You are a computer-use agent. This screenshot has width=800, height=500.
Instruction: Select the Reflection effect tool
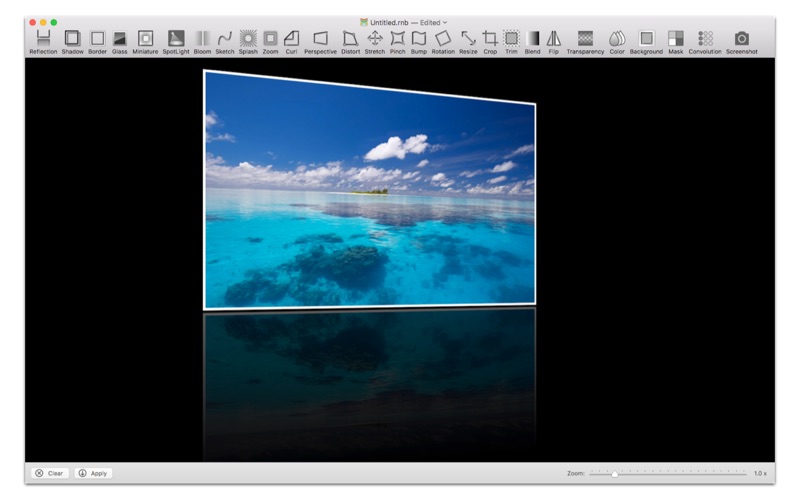[43, 42]
